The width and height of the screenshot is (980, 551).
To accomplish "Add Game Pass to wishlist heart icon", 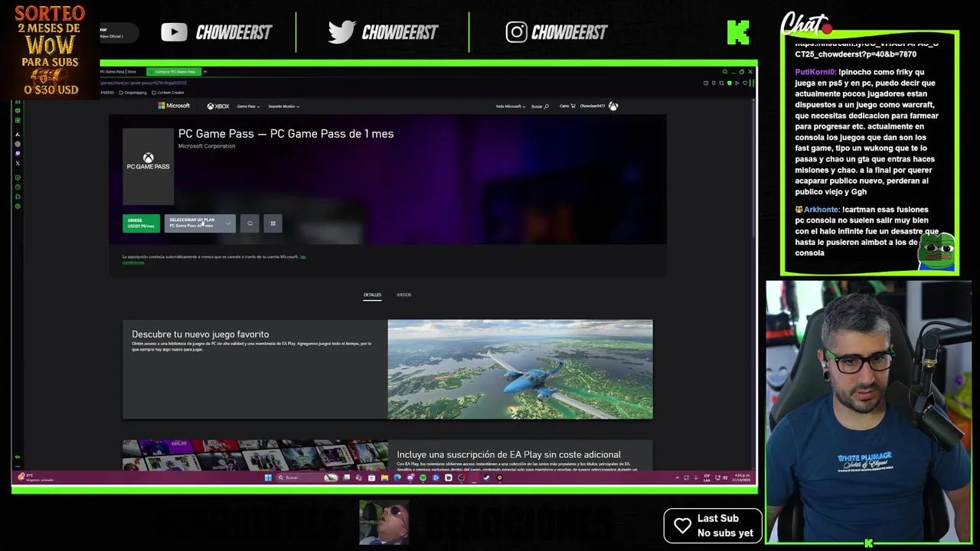I will click(250, 223).
